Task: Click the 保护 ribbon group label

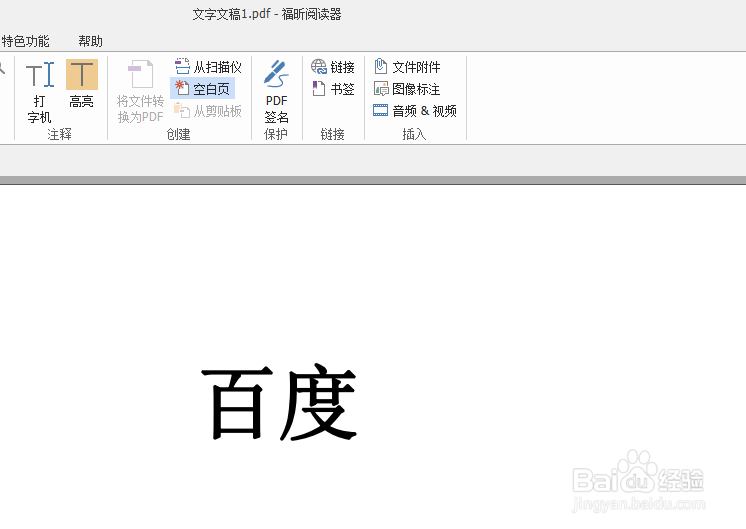Action: pyautogui.click(x=276, y=135)
